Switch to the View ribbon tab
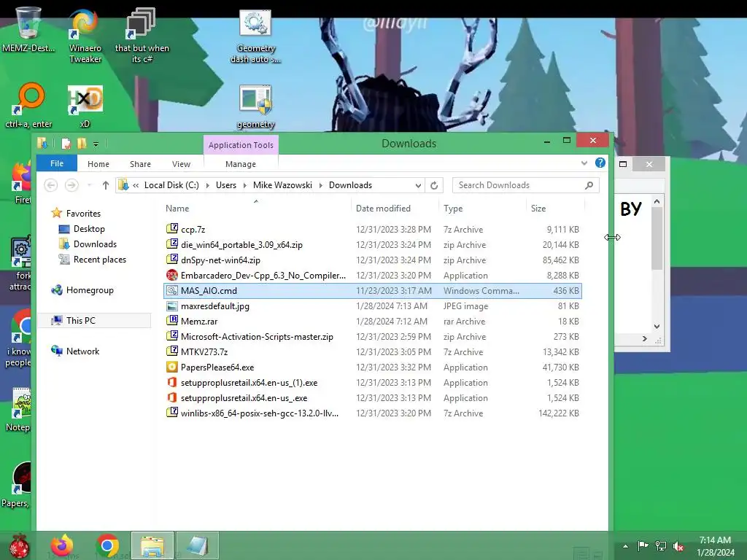This screenshot has width=747, height=560. click(x=181, y=164)
